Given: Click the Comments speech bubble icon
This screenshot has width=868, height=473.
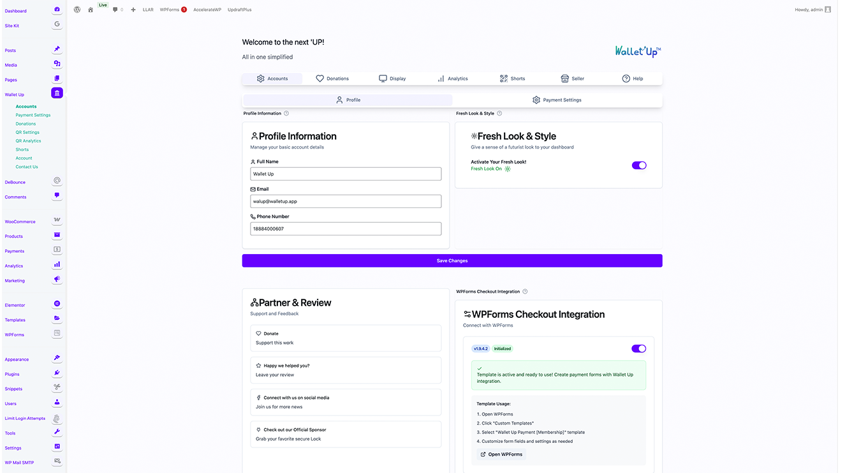Looking at the screenshot, I should (x=57, y=195).
